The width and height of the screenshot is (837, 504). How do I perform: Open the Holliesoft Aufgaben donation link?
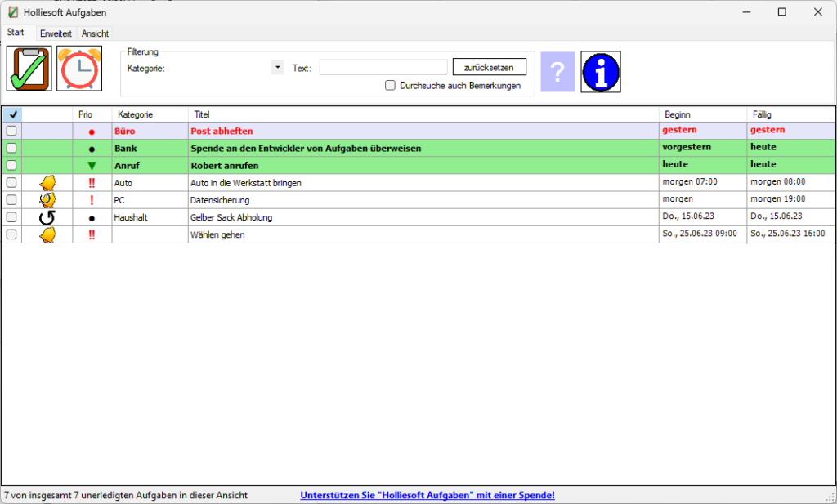pos(427,495)
